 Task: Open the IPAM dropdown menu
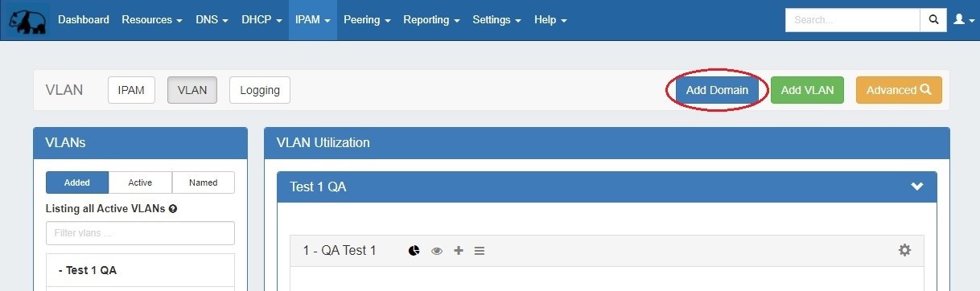point(313,20)
